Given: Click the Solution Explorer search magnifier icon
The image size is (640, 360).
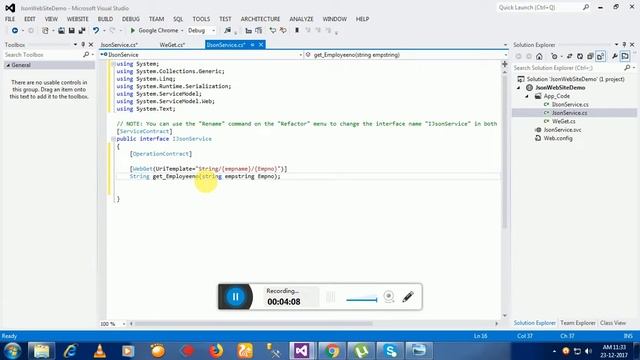Looking at the screenshot, I should point(627,68).
